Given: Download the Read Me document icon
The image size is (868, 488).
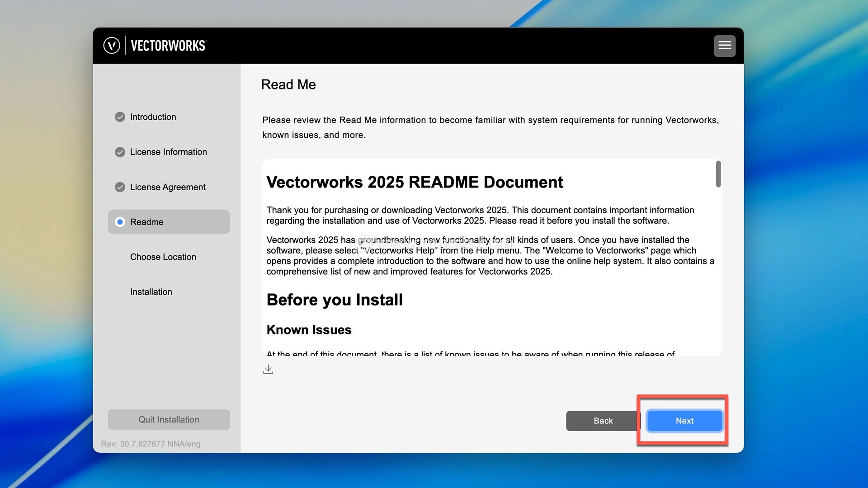Looking at the screenshot, I should (x=268, y=369).
